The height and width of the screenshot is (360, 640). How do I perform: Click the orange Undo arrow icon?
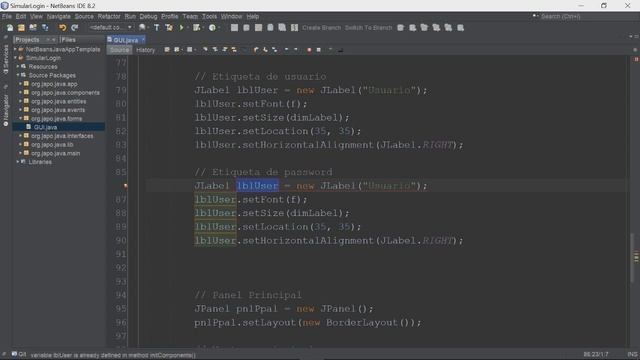pos(62,28)
